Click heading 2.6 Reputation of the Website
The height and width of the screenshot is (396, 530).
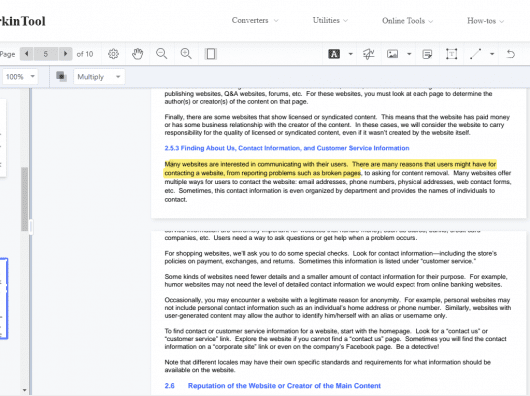click(x=272, y=386)
